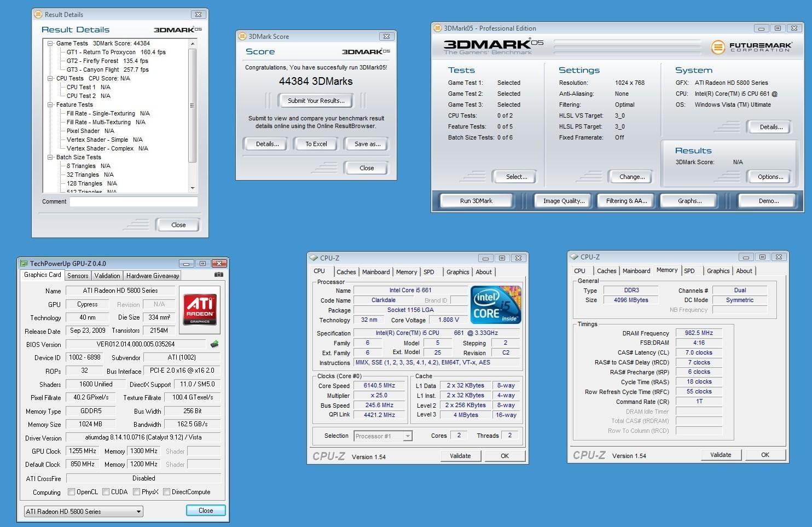This screenshot has height=527, width=812.
Task: Select Pixel Shader N/A row
Action: pyautogui.click(x=90, y=131)
